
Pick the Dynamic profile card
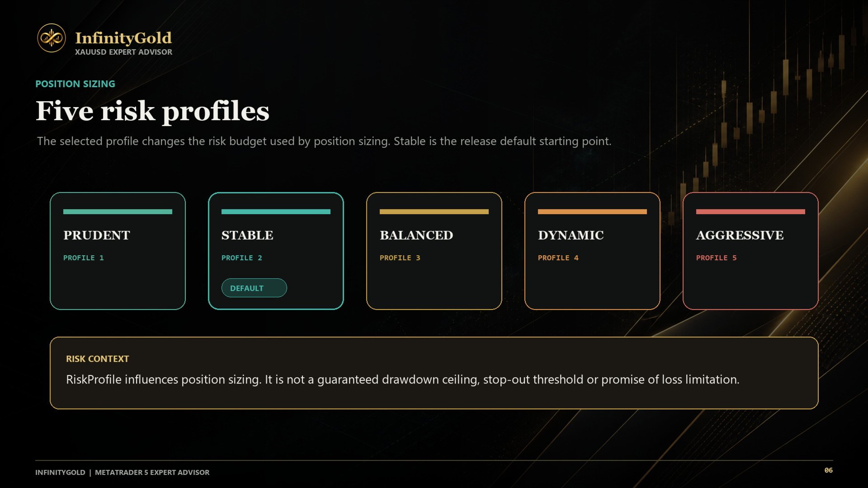tap(592, 251)
